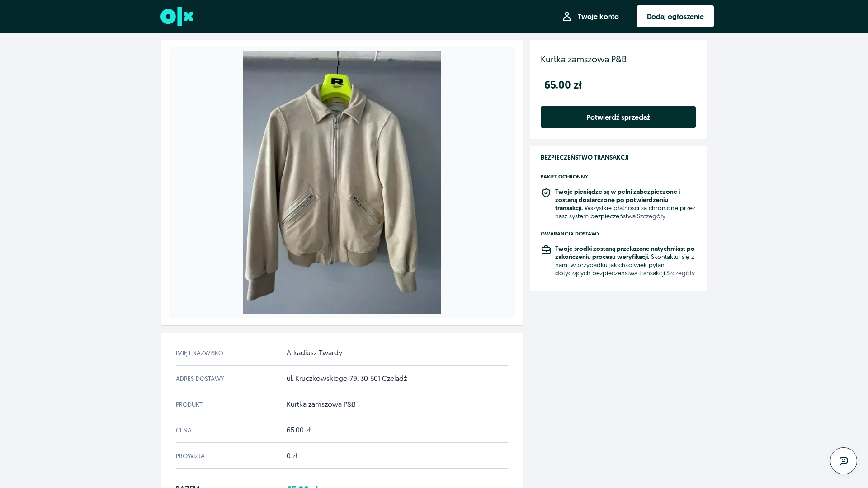This screenshot has width=868, height=488.
Task: Click the PRODUKT label
Action: click(189, 404)
